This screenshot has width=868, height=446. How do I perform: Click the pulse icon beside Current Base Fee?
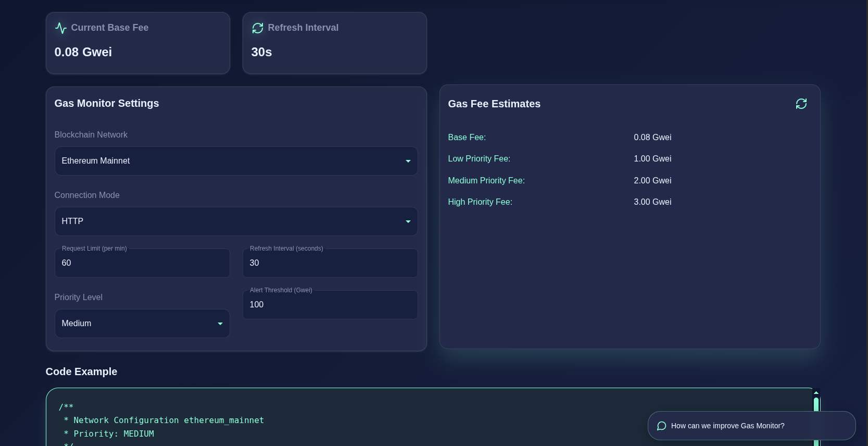point(61,28)
